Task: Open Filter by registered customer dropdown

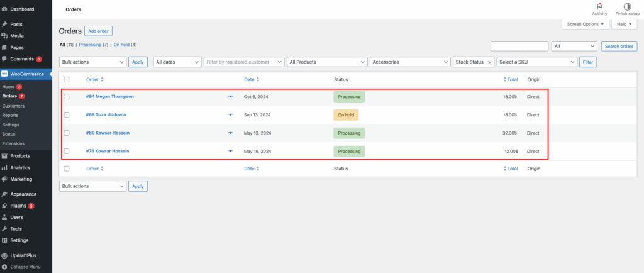Action: pyautogui.click(x=244, y=62)
